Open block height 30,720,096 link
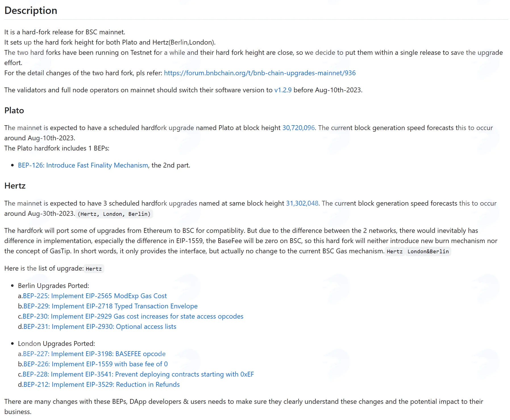 click(x=298, y=128)
